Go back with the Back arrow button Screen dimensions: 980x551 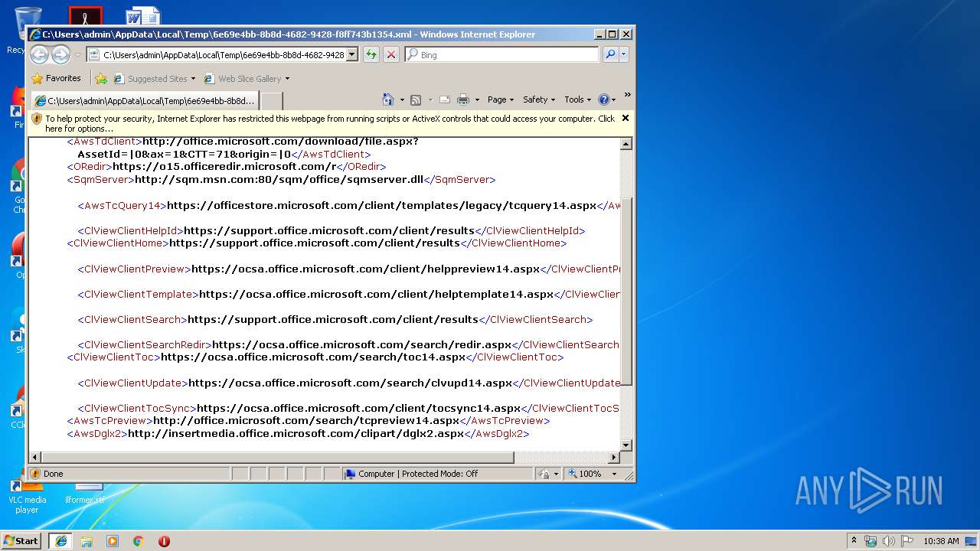(x=40, y=54)
